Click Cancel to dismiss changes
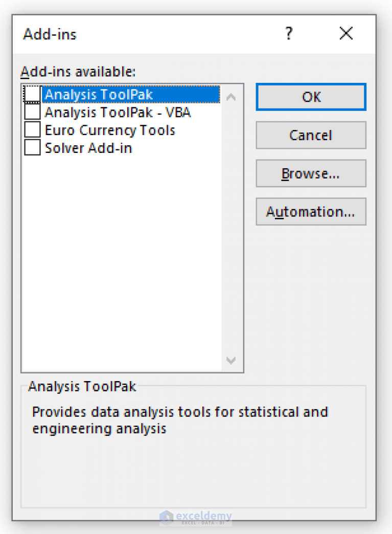Viewport: 392px width, 534px height. tap(311, 135)
